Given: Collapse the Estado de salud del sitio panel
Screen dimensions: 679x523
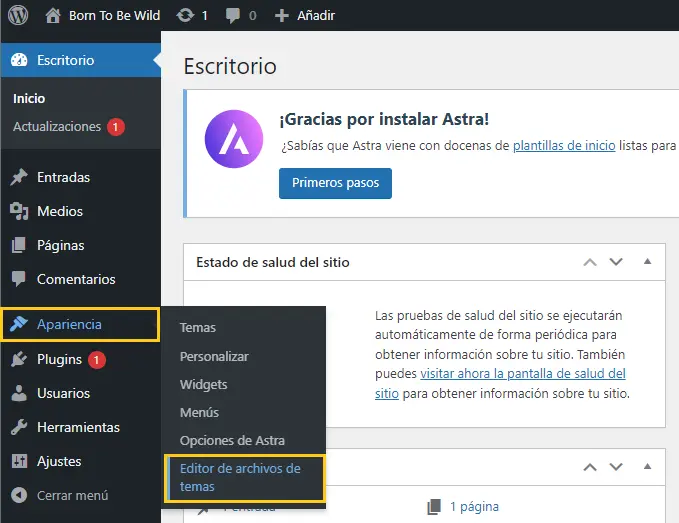Looking at the screenshot, I should tap(647, 261).
